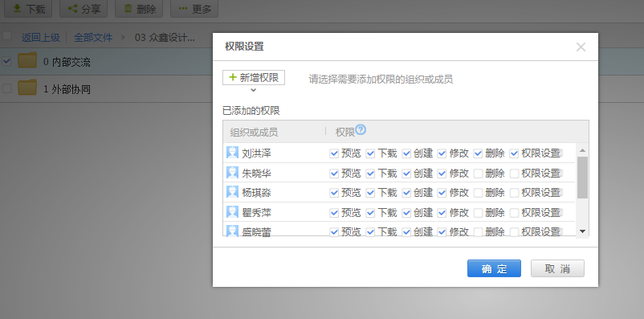Click the 0 内部交流 folder icon
Screen dimensions: 644x319
click(27, 61)
